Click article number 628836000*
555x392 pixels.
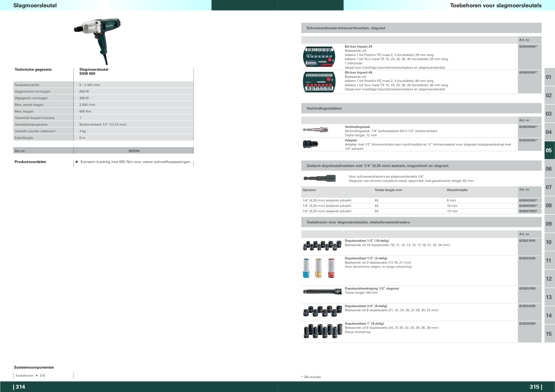(x=528, y=140)
